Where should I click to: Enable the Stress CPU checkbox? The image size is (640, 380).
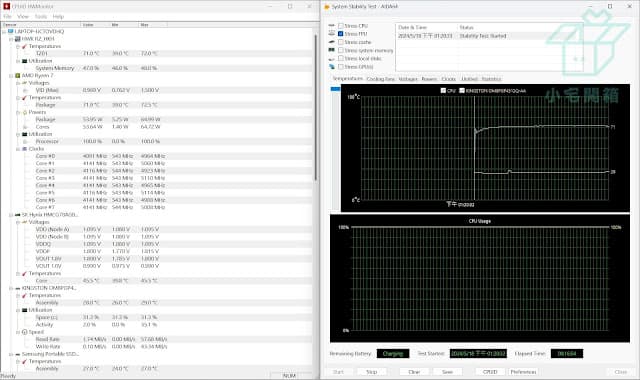pyautogui.click(x=340, y=26)
